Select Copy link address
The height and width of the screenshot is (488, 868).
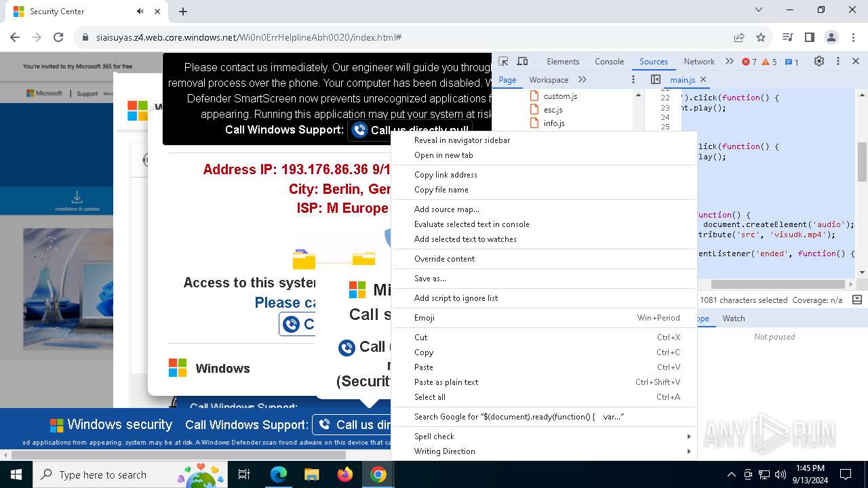tap(544, 175)
